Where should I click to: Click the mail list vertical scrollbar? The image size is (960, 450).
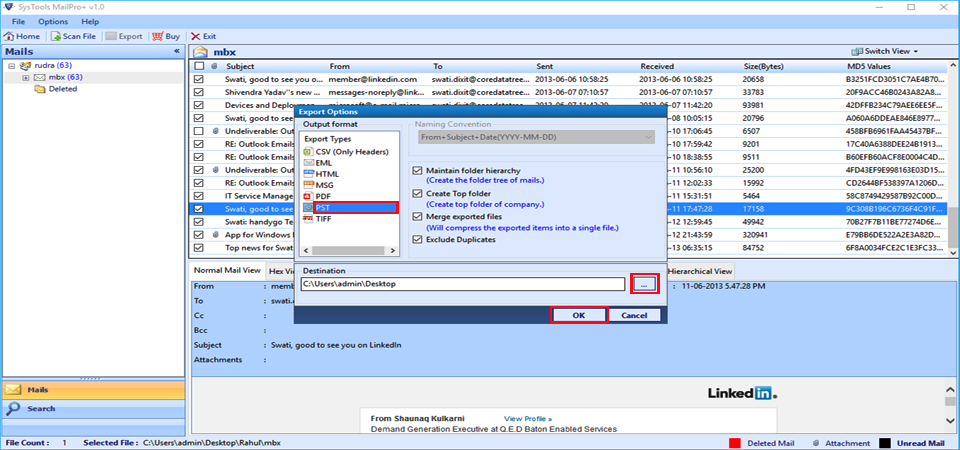tap(953, 158)
